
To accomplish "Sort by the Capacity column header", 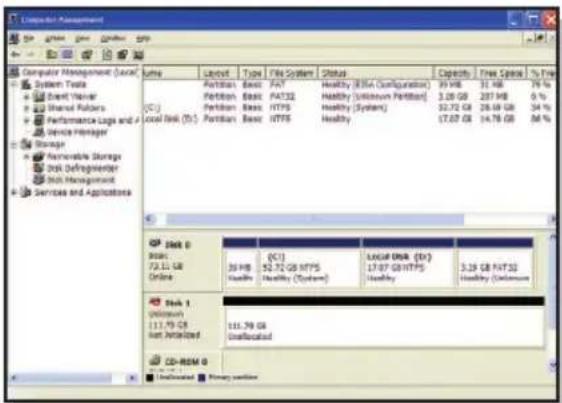I will (x=454, y=73).
